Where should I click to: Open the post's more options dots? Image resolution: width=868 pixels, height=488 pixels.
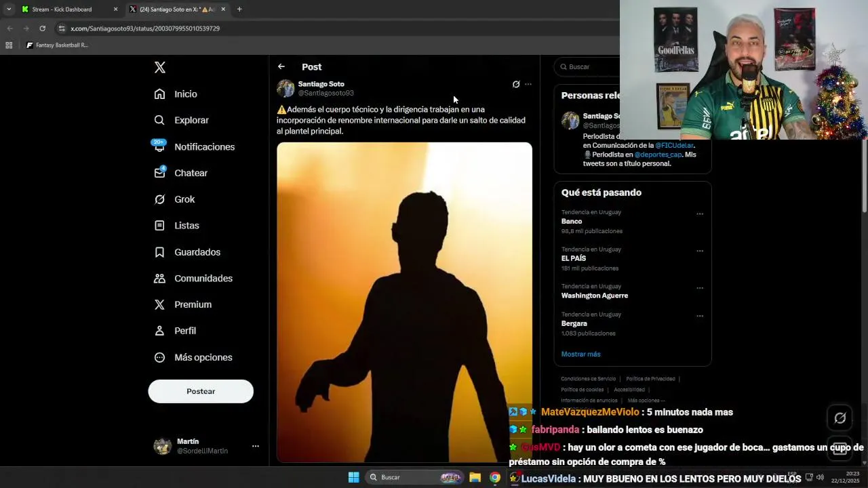pyautogui.click(x=528, y=85)
